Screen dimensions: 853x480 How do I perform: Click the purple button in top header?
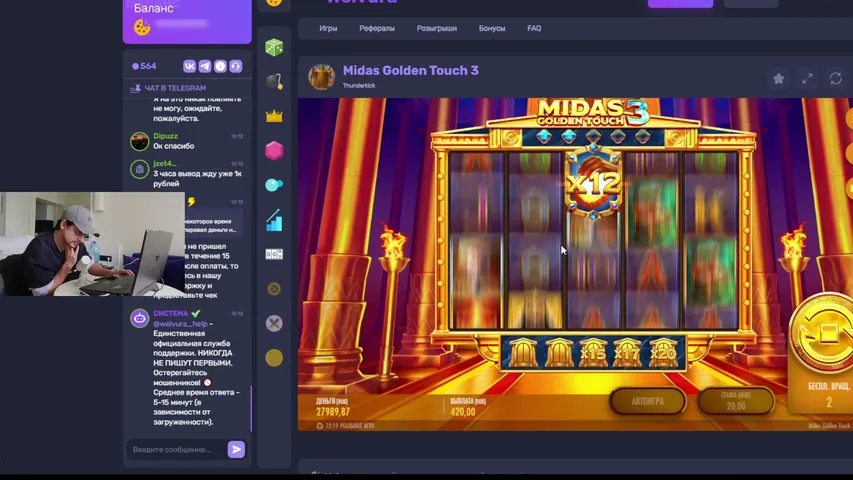pos(680,3)
